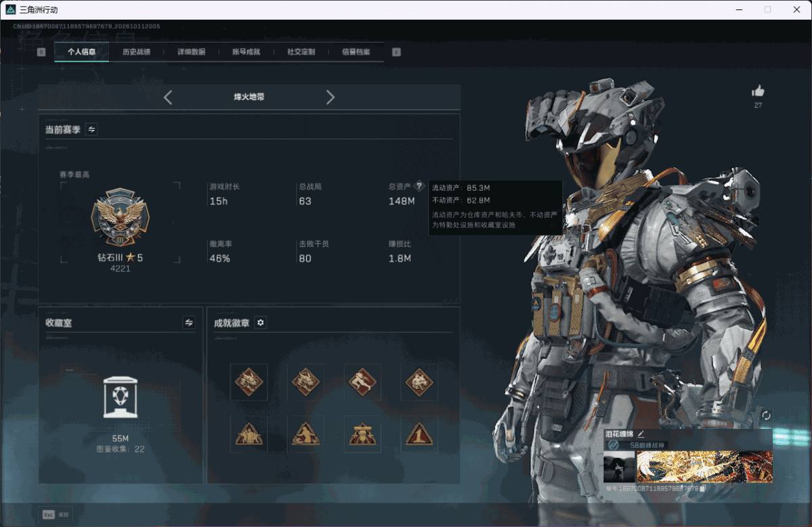Image resolution: width=812 pixels, height=527 pixels.
Task: Give a thumbs-up like to this profile
Action: [758, 91]
